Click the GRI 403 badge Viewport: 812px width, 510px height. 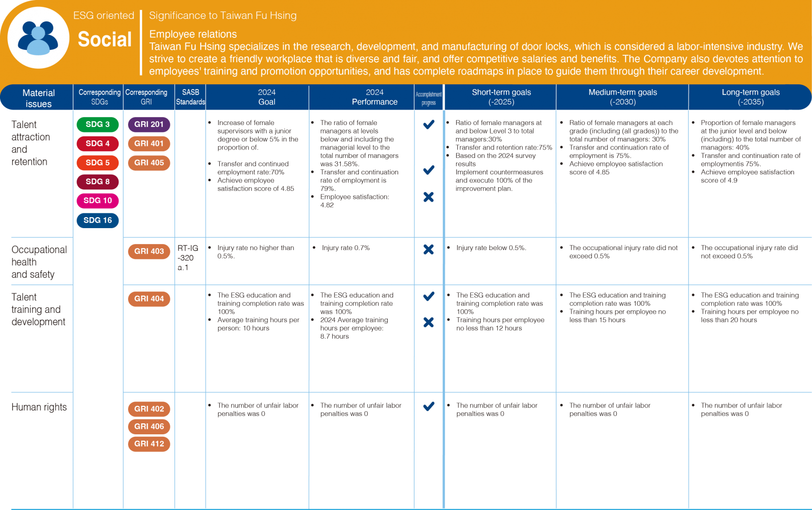tap(149, 252)
